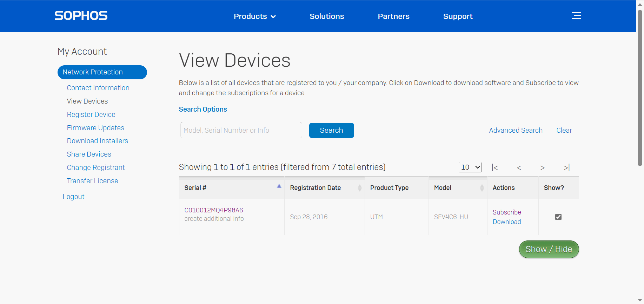This screenshot has width=644, height=304.
Task: Click scrollbar down arrow
Action: (640, 300)
